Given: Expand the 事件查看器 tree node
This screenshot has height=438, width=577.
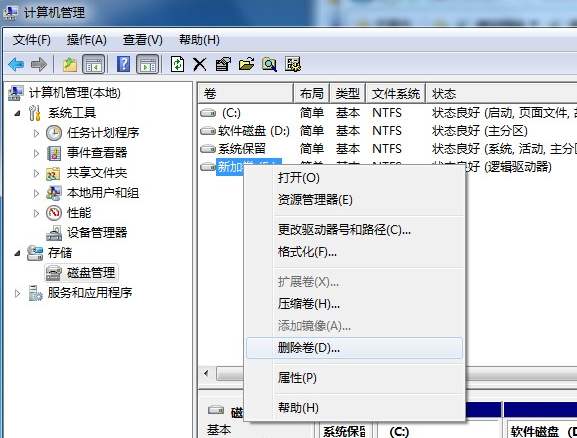Looking at the screenshot, I should point(36,153).
